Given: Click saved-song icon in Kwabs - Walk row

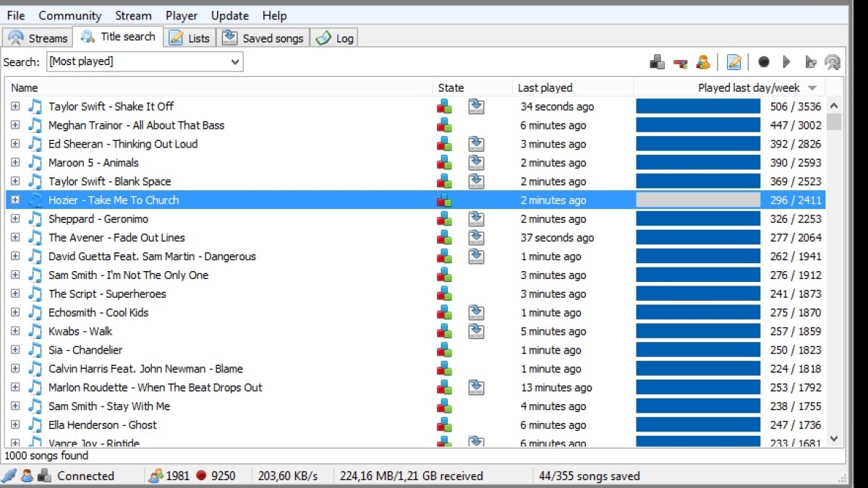Looking at the screenshot, I should coord(476,331).
